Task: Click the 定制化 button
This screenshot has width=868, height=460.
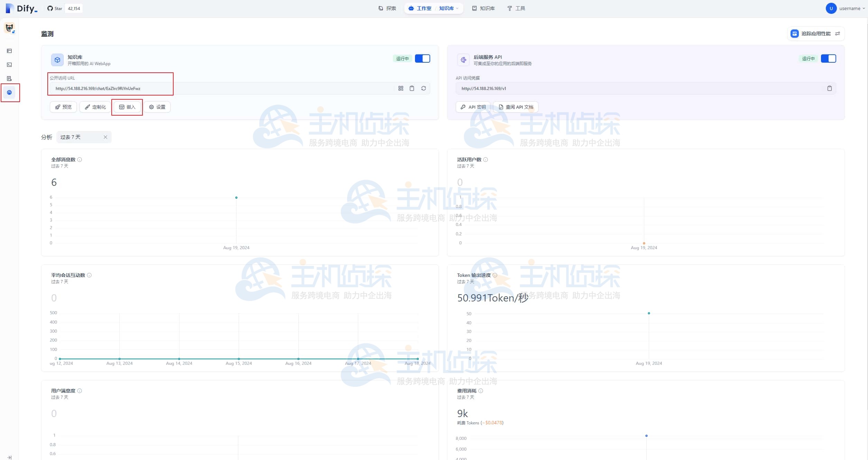Action: (x=95, y=107)
